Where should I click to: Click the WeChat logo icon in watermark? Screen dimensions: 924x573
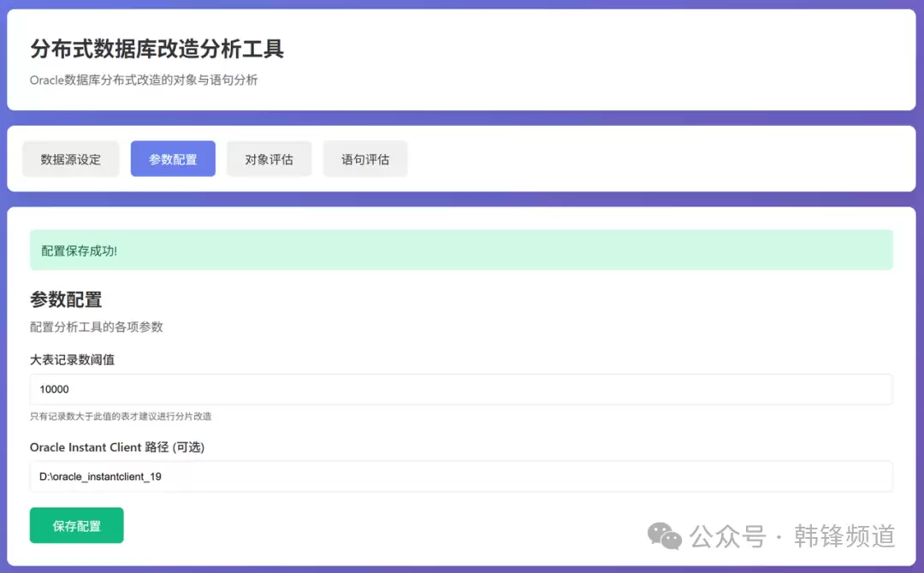point(665,536)
